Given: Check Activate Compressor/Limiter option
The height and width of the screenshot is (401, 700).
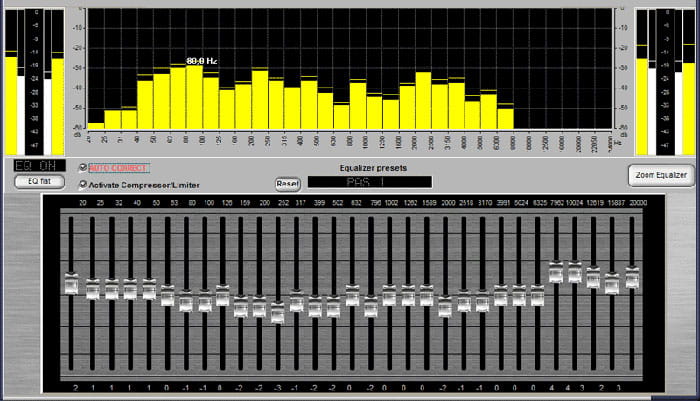Looking at the screenshot, I should pyautogui.click(x=82, y=184).
